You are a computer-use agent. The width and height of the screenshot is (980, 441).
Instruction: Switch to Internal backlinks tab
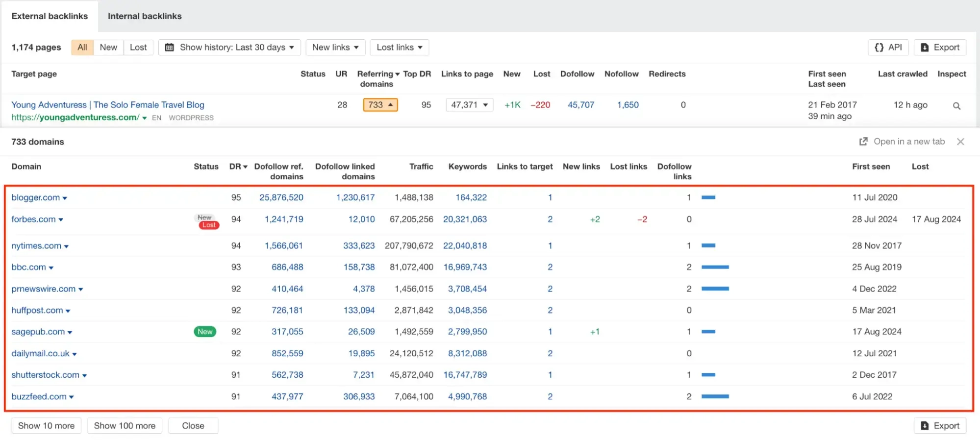(x=145, y=16)
